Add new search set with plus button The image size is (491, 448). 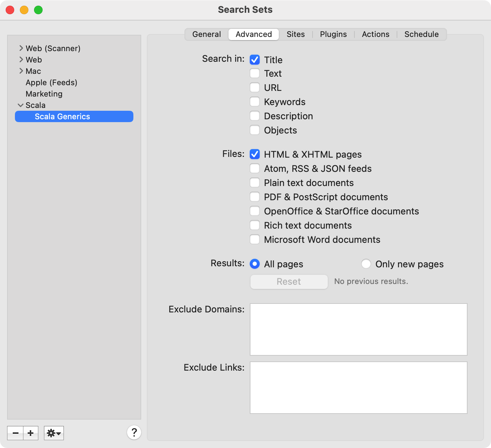[x=31, y=433]
